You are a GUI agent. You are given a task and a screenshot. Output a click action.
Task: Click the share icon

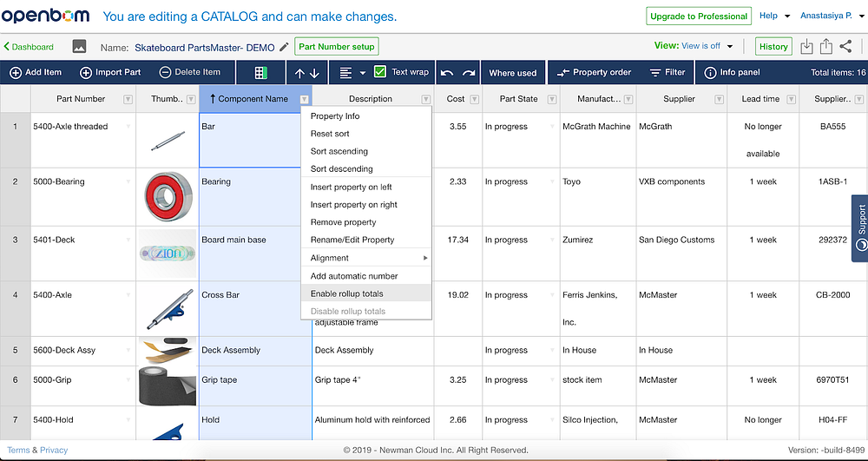coord(845,47)
